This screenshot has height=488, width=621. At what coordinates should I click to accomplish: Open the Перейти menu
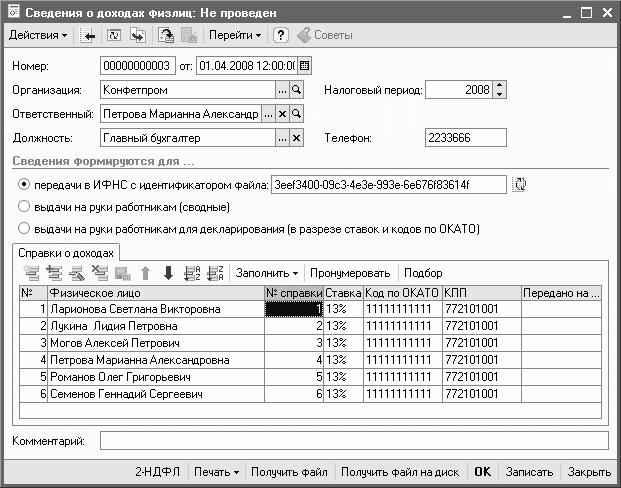tap(235, 35)
